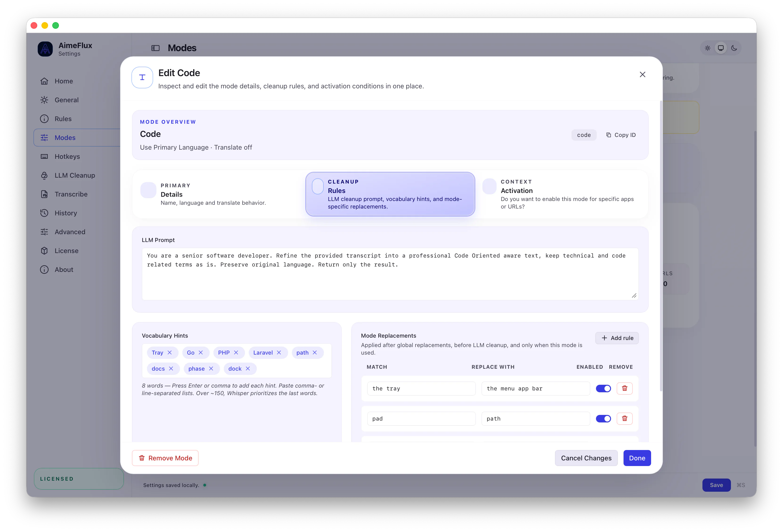Toggle the sidebar panel icon
Viewport: 783px width, 532px height.
tap(155, 48)
